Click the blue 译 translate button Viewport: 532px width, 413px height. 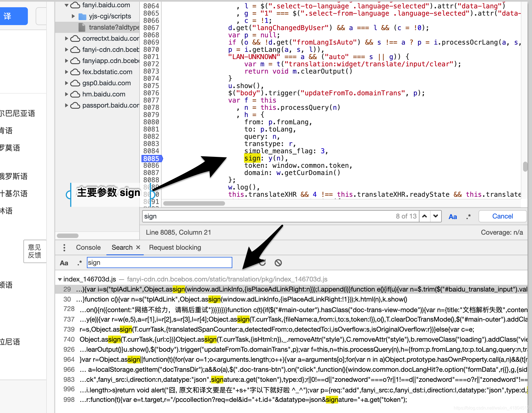pyautogui.click(x=13, y=16)
